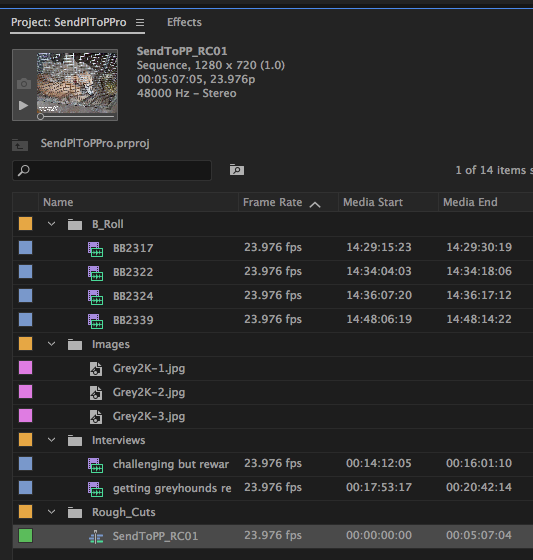Click the magnifier icon in search box
533x560 pixels.
tap(24, 170)
